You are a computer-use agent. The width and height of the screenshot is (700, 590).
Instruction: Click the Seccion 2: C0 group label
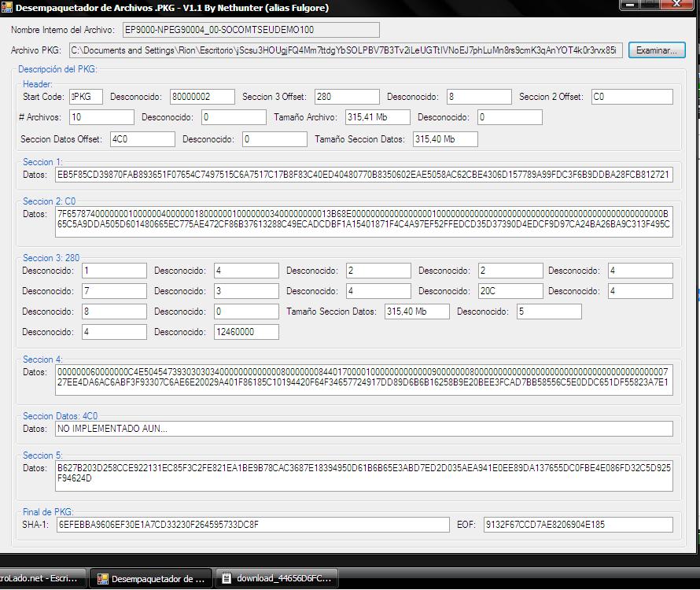coord(49,201)
